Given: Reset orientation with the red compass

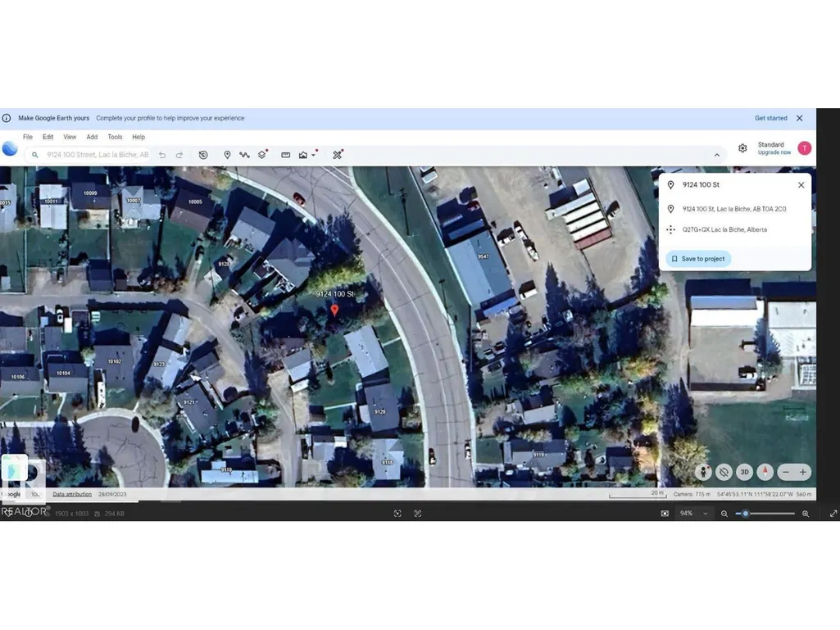Looking at the screenshot, I should (765, 472).
